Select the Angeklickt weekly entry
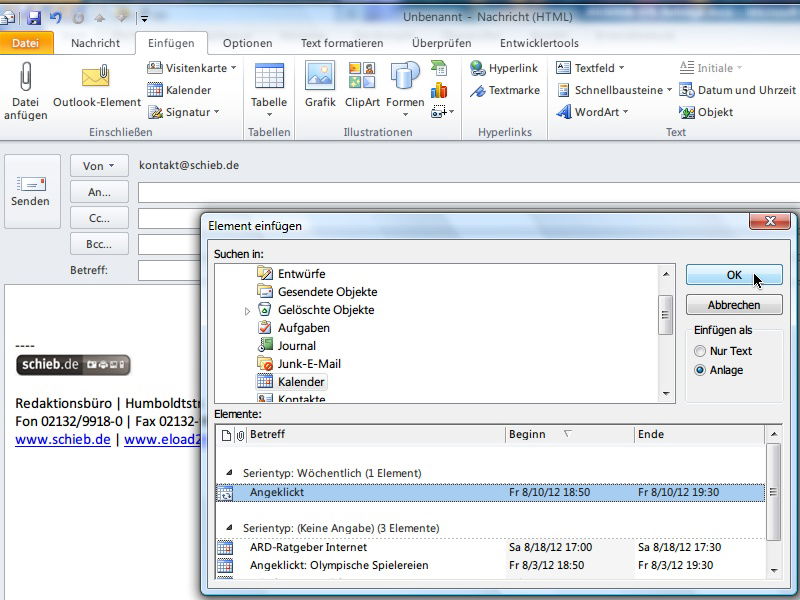This screenshot has width=800, height=600. (x=490, y=492)
